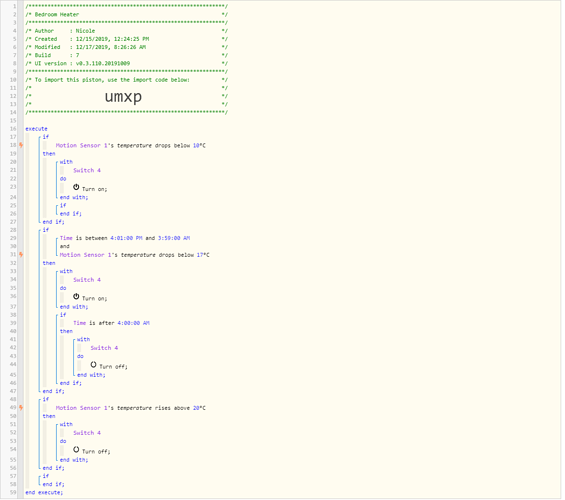Screen dimensions: 565x500
Task: Select Switch 4 device on line 21
Action: 87,170
